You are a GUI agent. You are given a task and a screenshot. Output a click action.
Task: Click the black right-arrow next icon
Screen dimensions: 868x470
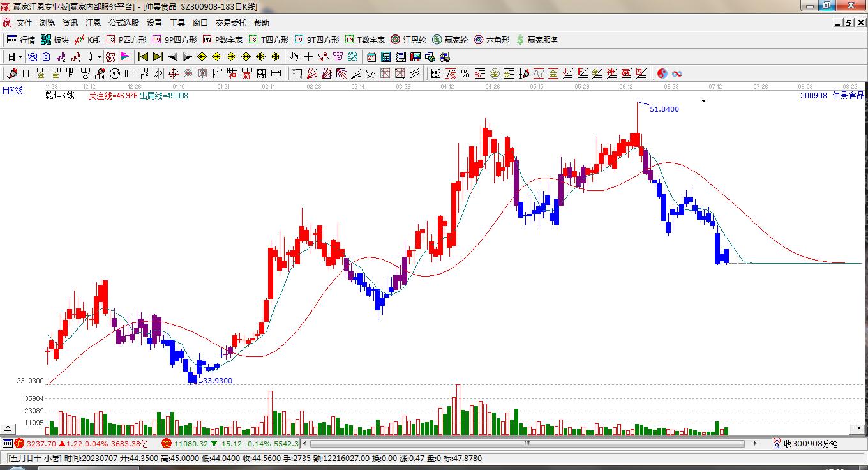[188, 57]
